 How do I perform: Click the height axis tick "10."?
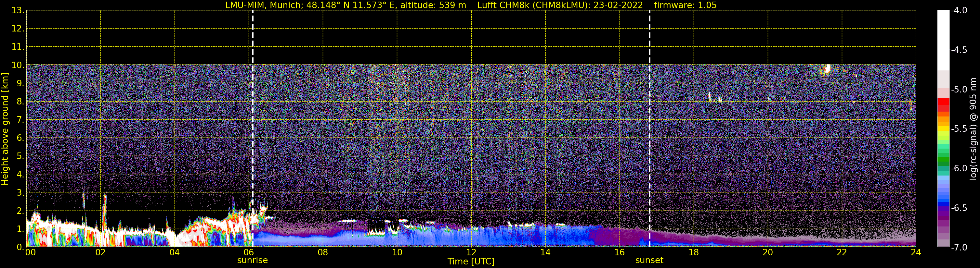pyautogui.click(x=18, y=65)
